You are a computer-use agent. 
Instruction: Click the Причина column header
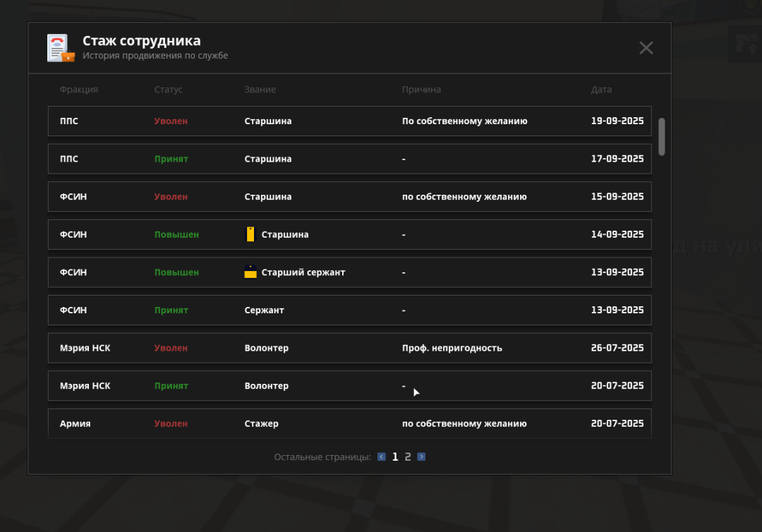pyautogui.click(x=421, y=90)
